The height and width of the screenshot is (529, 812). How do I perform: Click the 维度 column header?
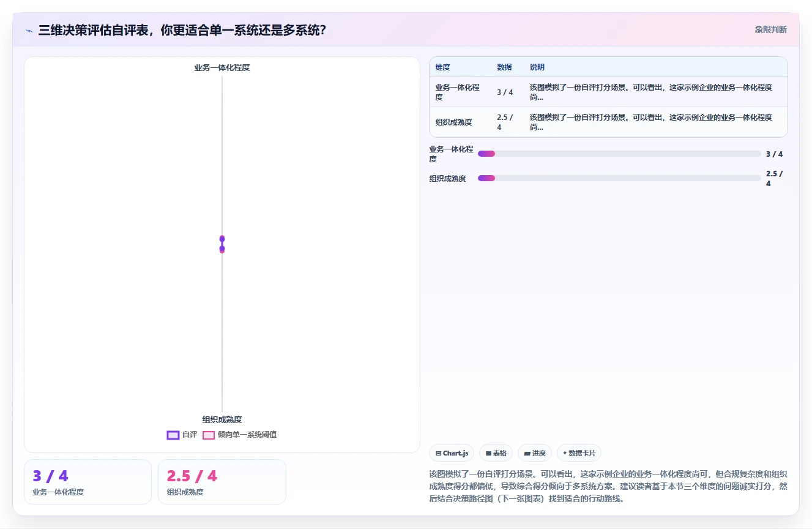tap(443, 67)
